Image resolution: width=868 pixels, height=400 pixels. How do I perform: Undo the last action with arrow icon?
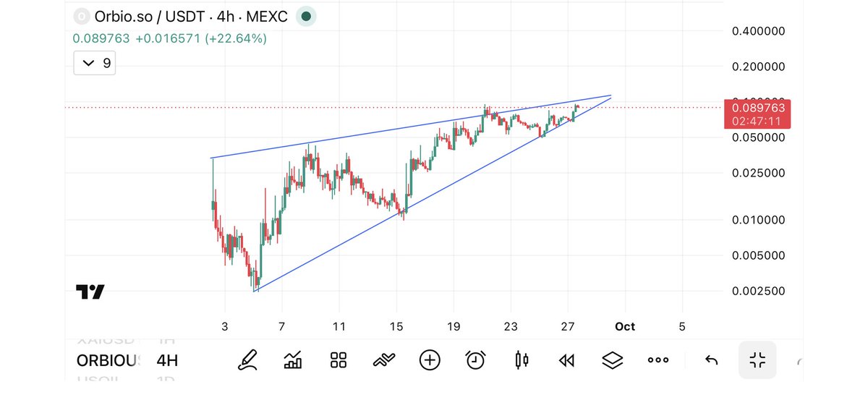tap(711, 359)
